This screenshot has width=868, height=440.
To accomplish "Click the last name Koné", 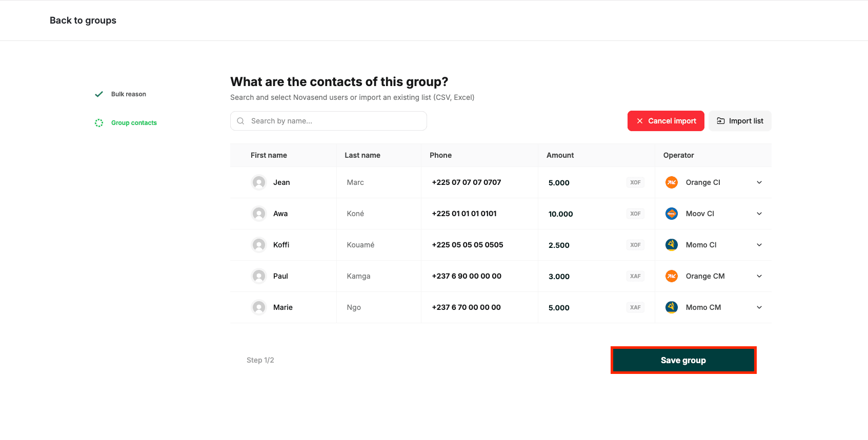I will 355,214.
